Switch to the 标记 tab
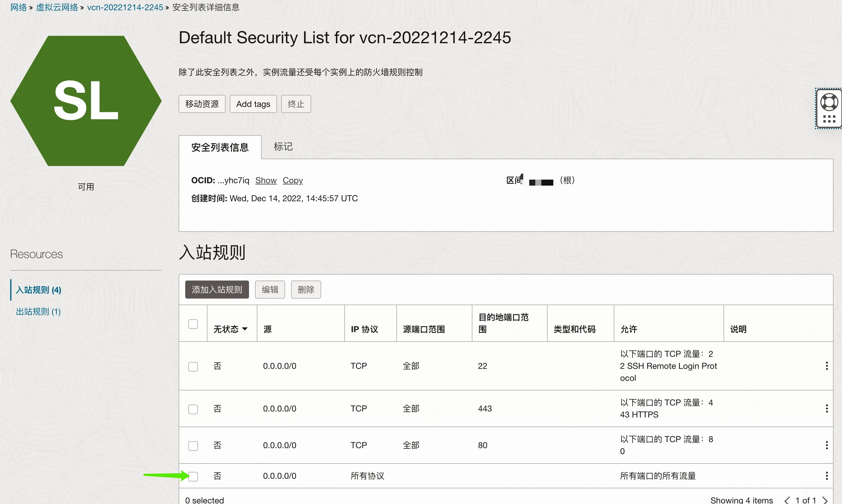 283,147
